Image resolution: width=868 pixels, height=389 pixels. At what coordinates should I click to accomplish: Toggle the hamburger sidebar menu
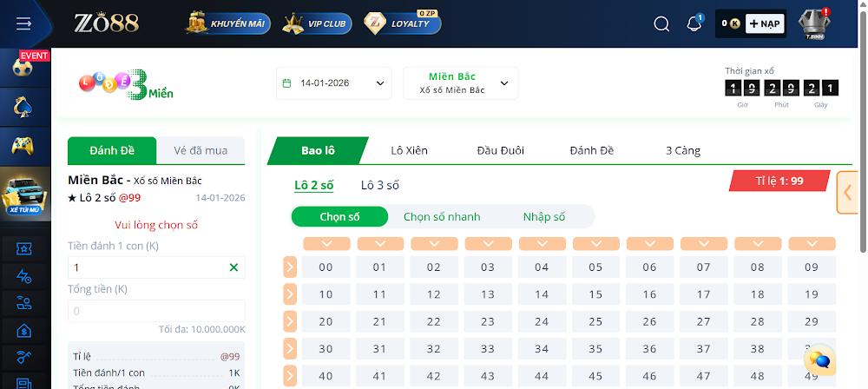pos(24,24)
